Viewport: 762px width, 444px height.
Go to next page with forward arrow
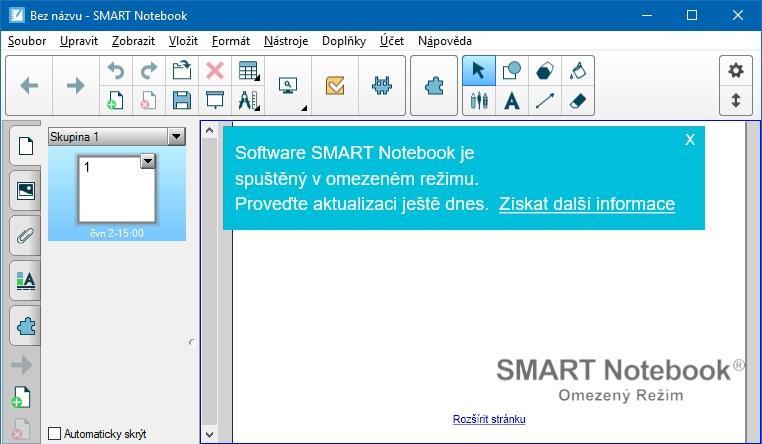tap(75, 86)
